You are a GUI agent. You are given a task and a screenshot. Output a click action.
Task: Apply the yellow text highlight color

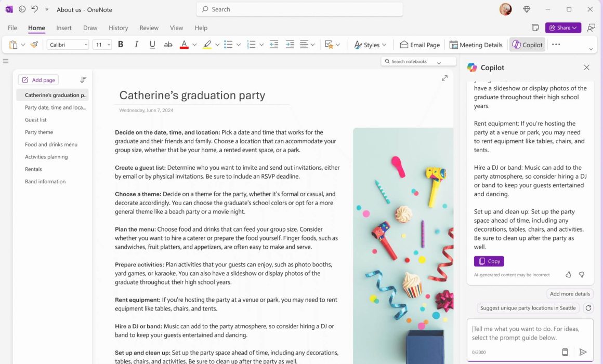tap(207, 45)
